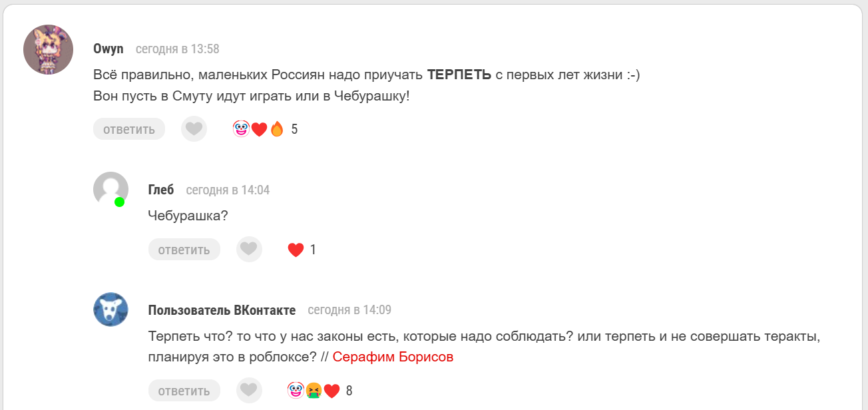Open Глеб's gray default avatar
This screenshot has width=868, height=410.
[110, 189]
